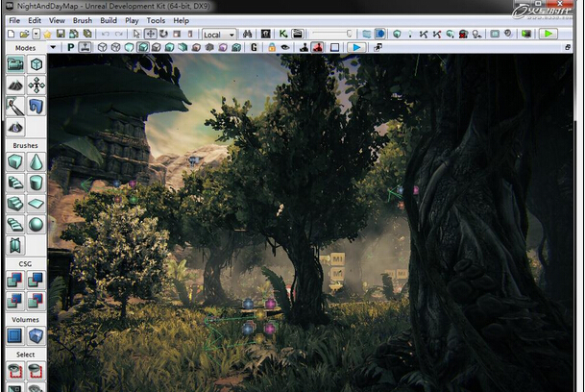Select the Camera mode tool
585x392 pixels.
pos(15,64)
